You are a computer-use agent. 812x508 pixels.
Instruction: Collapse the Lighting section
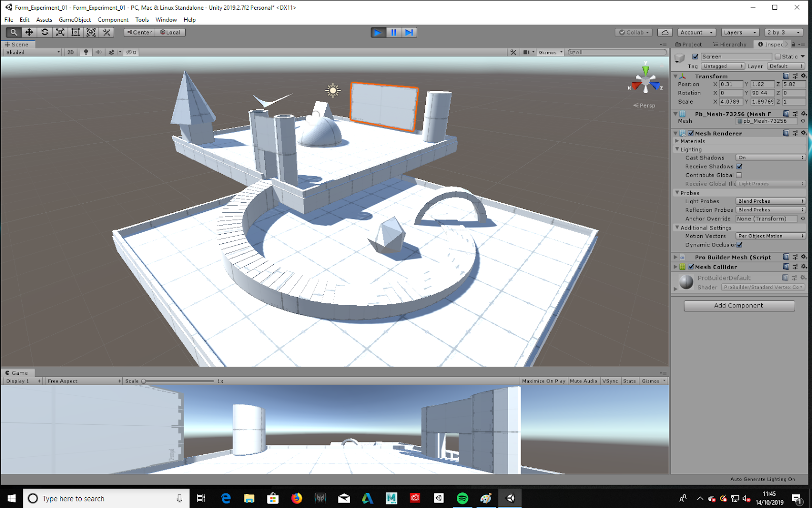point(677,149)
